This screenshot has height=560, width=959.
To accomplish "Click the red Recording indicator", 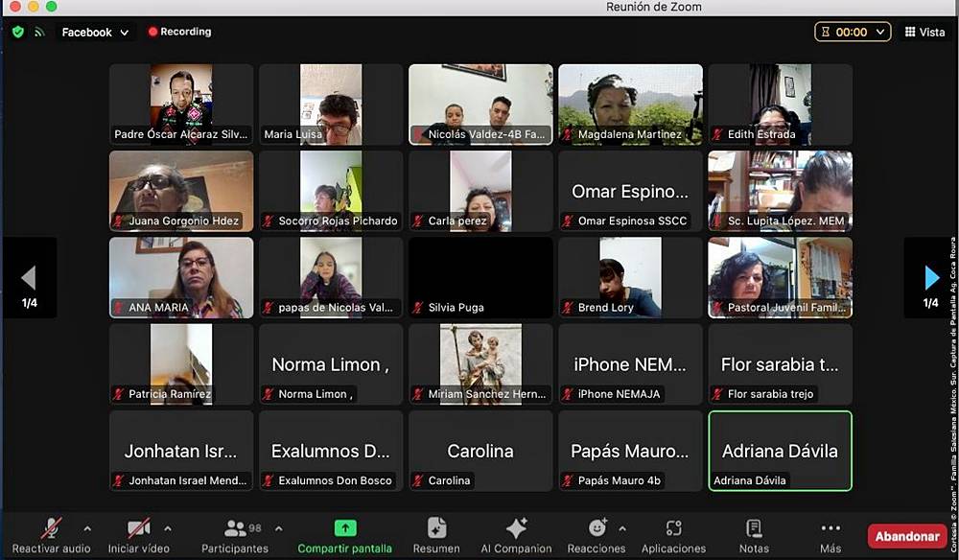I will (x=179, y=32).
